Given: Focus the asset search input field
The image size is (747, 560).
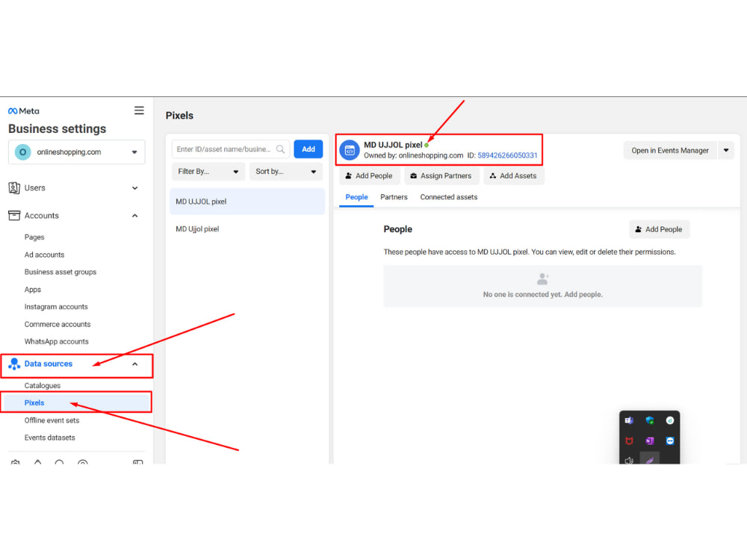Looking at the screenshot, I should click(231, 149).
